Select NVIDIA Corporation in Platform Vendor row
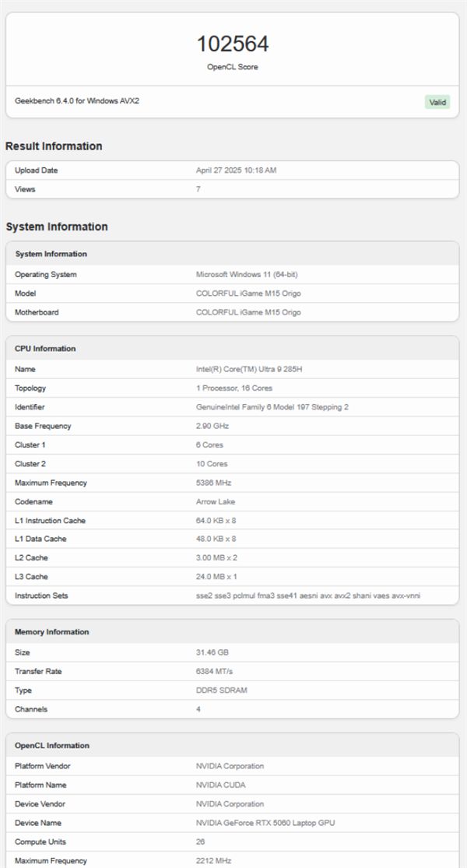The image size is (467, 868). coord(230,766)
